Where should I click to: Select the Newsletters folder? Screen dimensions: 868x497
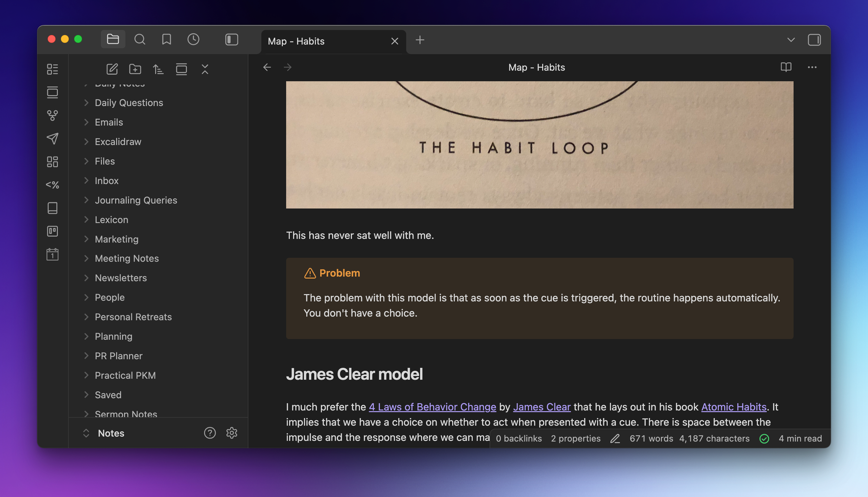[121, 278]
